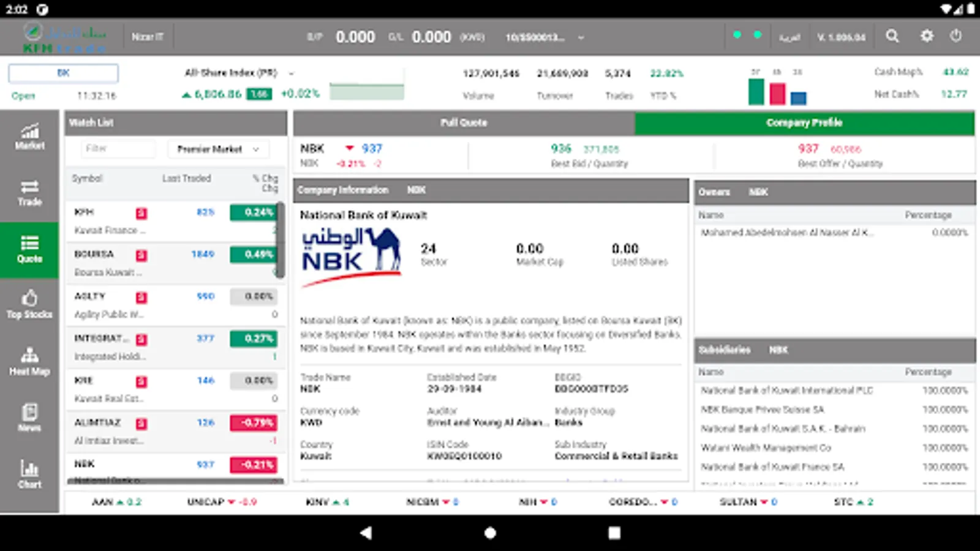Click the red S badge beside ALIMTIAZ
Screen dimensions: 980x551
point(141,424)
